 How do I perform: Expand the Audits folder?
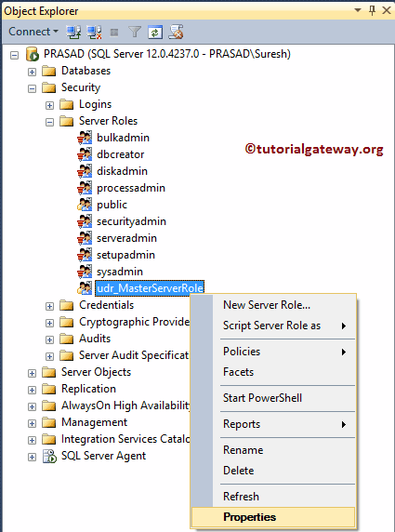point(49,339)
